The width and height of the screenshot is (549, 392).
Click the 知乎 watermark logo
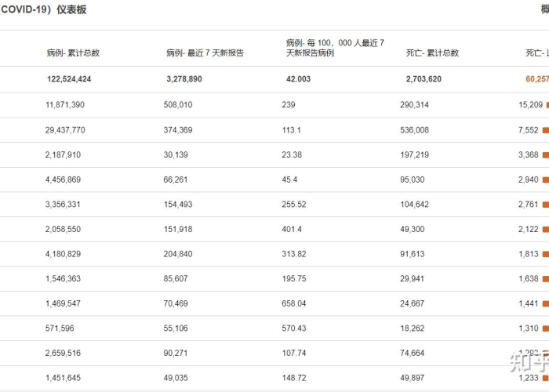click(529, 362)
